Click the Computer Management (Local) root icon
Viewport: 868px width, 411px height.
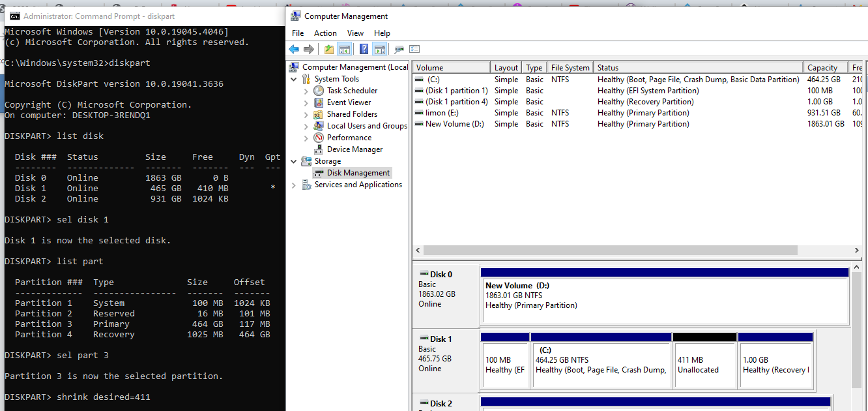295,67
